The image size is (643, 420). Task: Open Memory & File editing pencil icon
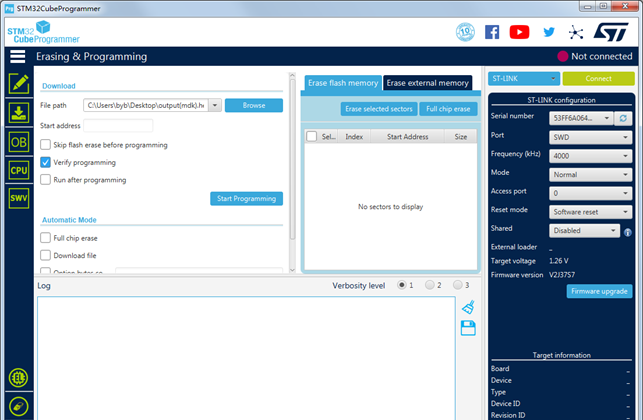pos(19,84)
